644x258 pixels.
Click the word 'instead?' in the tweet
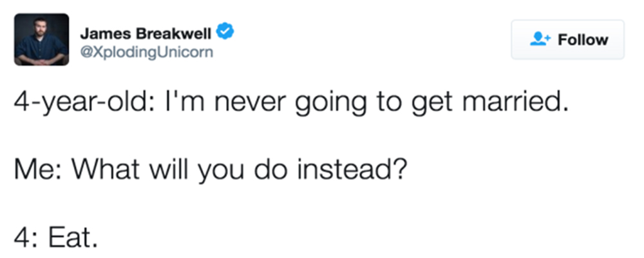coord(352,170)
